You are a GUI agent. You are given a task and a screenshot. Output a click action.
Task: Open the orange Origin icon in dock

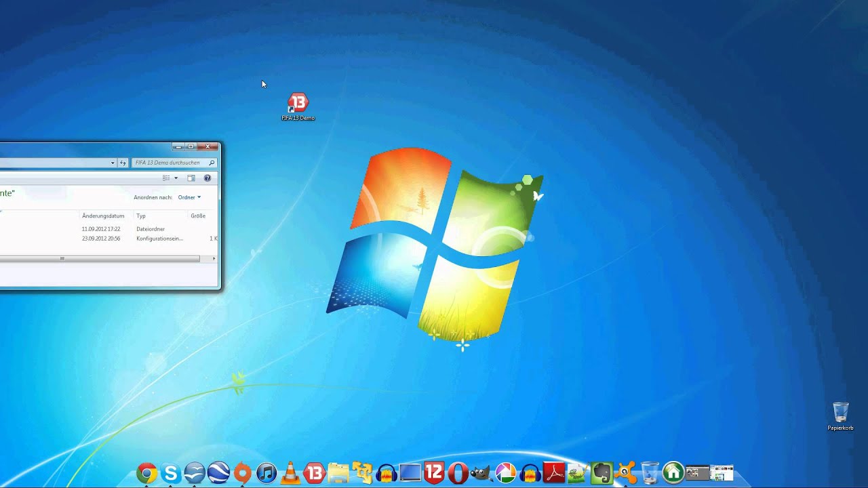242,472
